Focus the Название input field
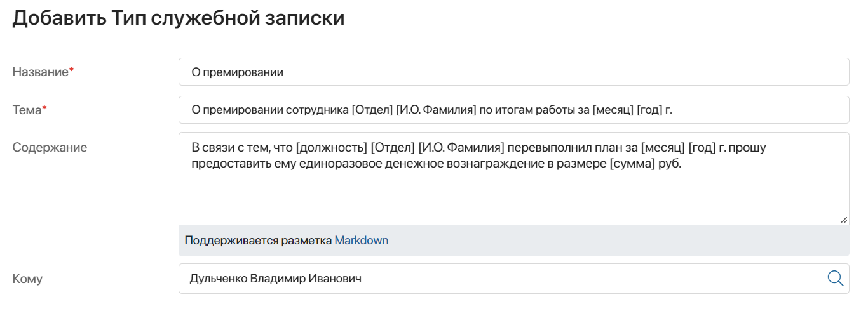The image size is (868, 323). click(x=513, y=72)
